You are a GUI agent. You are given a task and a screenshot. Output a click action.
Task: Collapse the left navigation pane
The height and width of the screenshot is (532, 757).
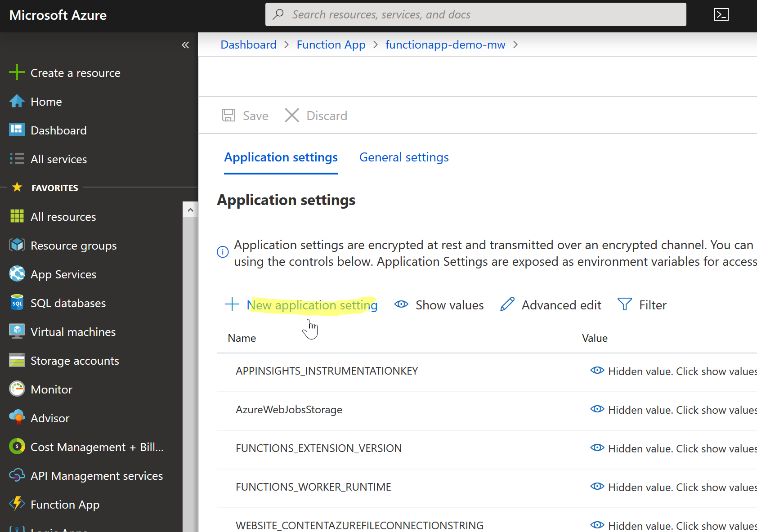[x=185, y=45]
